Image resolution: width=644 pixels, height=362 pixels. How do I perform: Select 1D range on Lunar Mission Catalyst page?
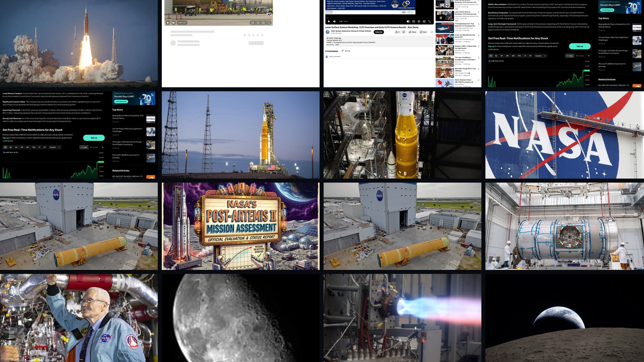point(5,147)
